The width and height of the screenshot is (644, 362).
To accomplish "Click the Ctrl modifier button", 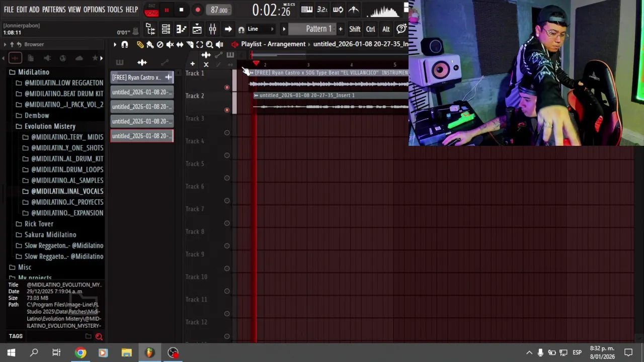I will click(x=370, y=29).
